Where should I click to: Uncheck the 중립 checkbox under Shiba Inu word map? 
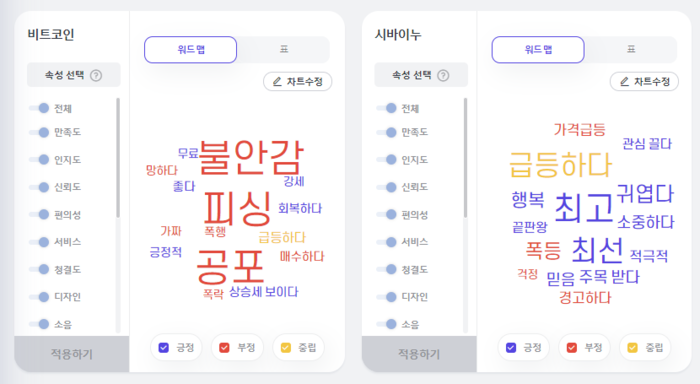(x=633, y=347)
